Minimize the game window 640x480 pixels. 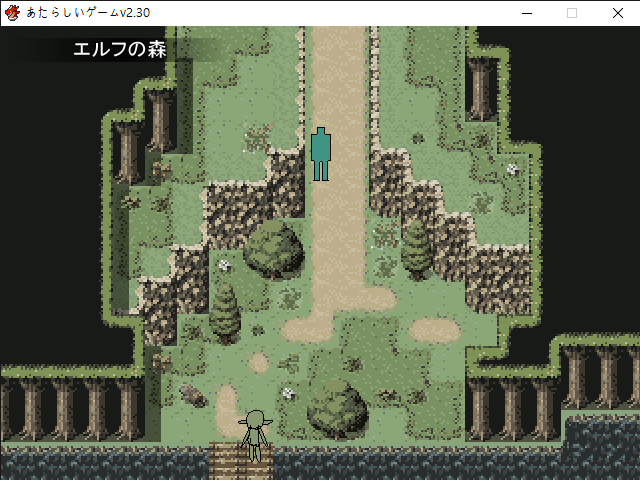point(527,13)
